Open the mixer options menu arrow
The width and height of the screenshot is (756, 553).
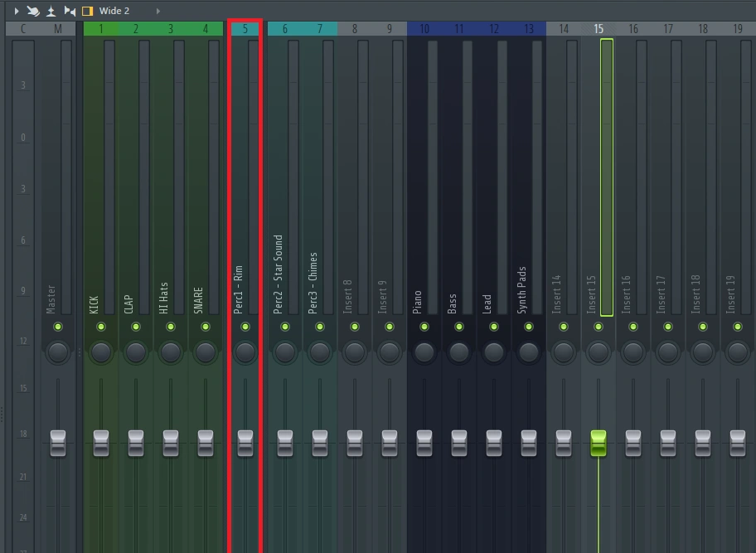[17, 11]
